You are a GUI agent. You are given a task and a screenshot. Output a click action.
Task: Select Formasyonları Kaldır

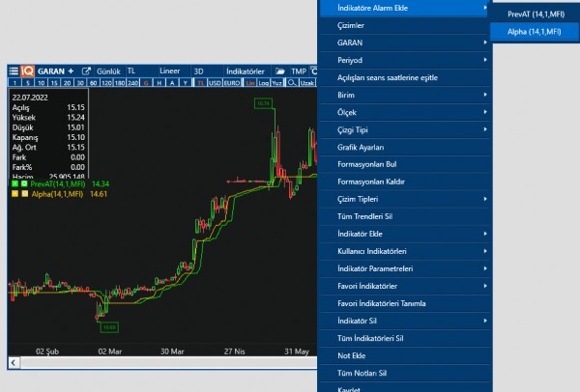pyautogui.click(x=405, y=182)
